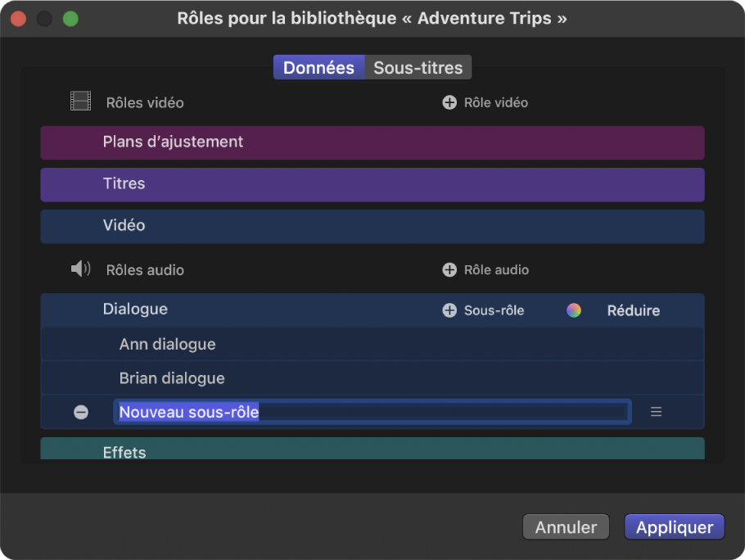Collapse Dialogue with the Réduire button
The image size is (745, 560).
coord(633,310)
